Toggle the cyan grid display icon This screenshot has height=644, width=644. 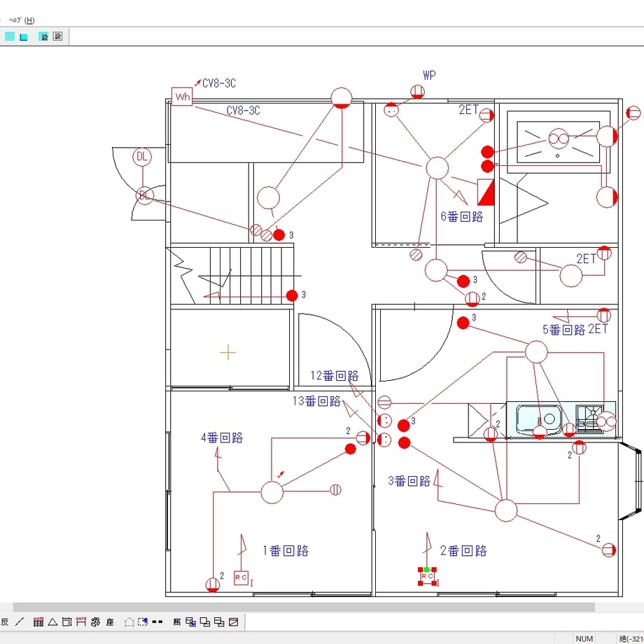(x=10, y=36)
